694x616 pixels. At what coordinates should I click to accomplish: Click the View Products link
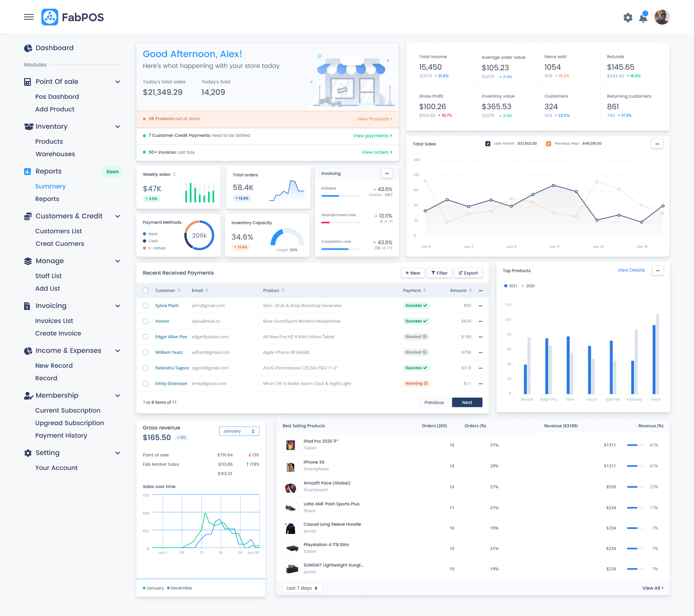tap(374, 119)
